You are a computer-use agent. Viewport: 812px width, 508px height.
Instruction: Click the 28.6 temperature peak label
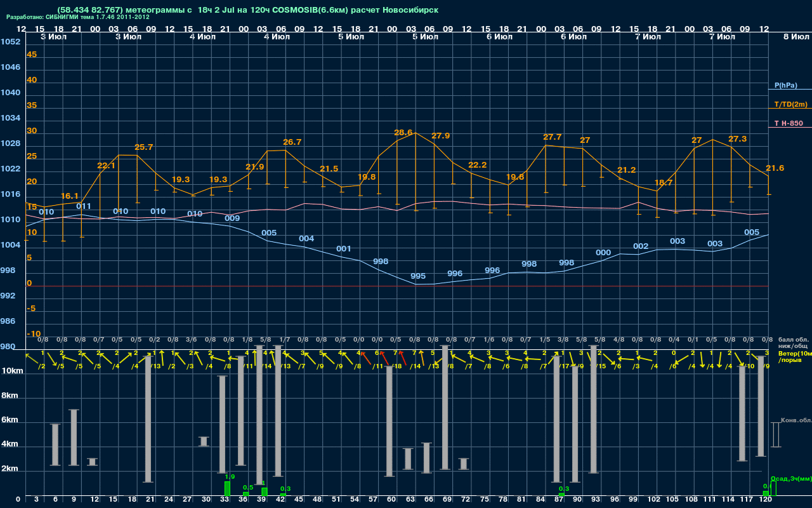(x=403, y=133)
